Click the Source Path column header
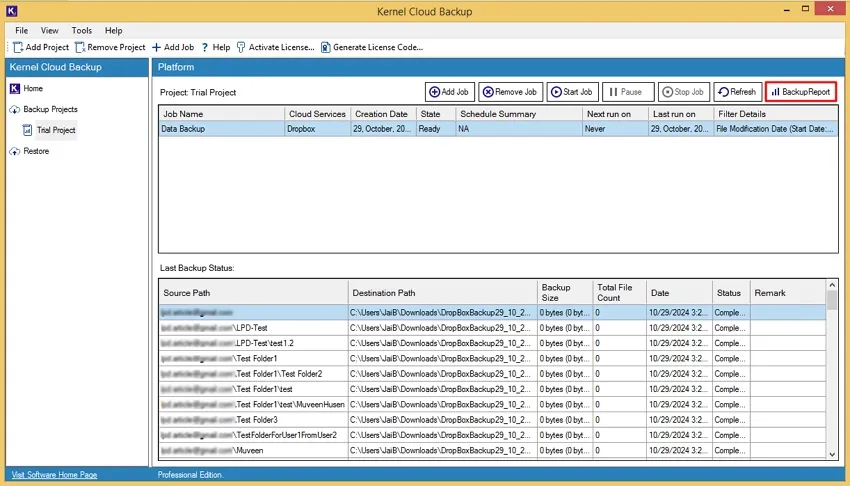Screen dimensions: 850x486 click(253, 293)
